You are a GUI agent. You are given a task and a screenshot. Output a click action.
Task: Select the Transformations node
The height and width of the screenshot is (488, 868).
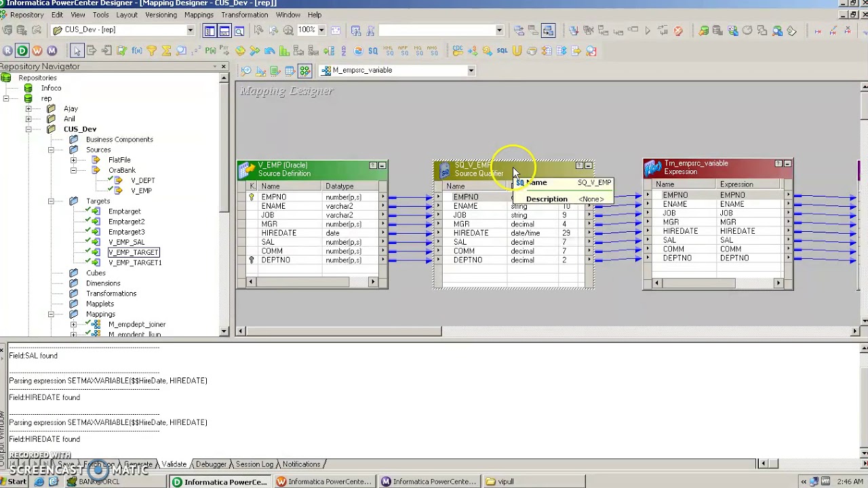click(x=111, y=293)
